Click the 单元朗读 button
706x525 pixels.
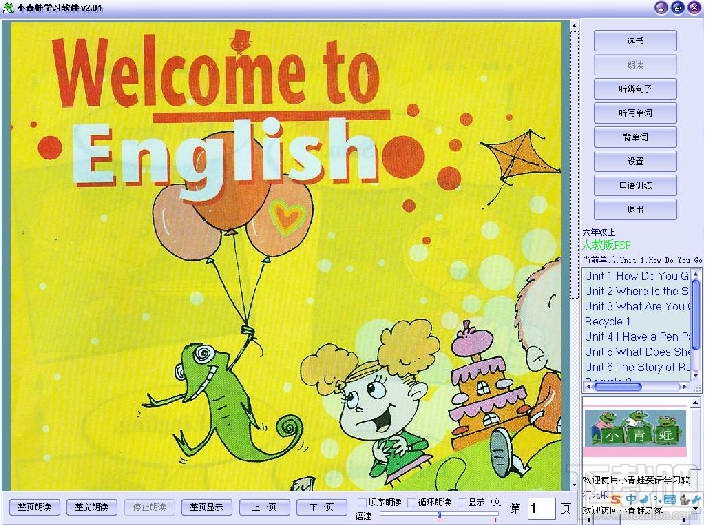click(x=91, y=507)
